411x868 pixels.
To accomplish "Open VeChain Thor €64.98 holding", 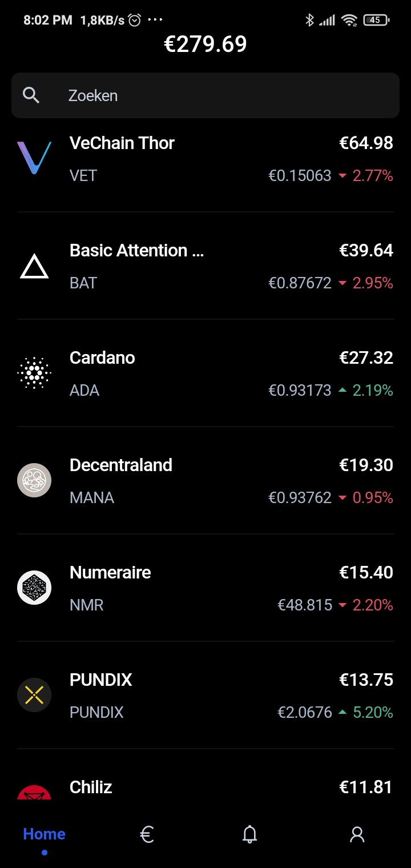I will (x=205, y=158).
